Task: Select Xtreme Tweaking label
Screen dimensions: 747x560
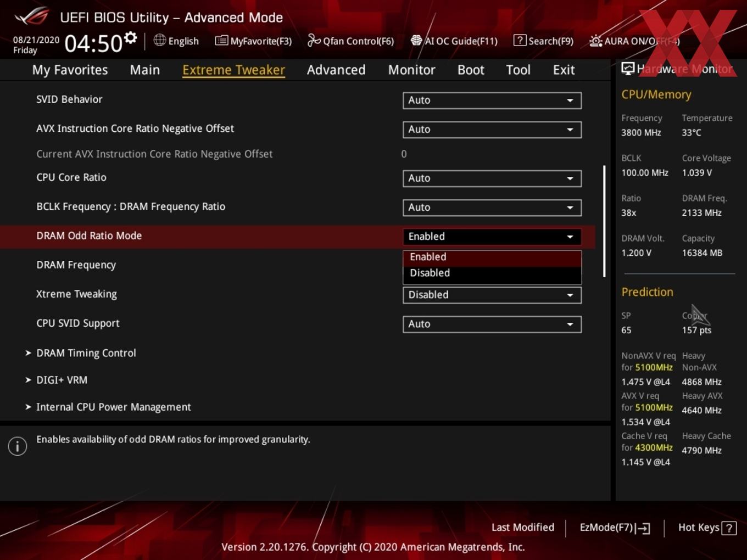Action: 76,294
